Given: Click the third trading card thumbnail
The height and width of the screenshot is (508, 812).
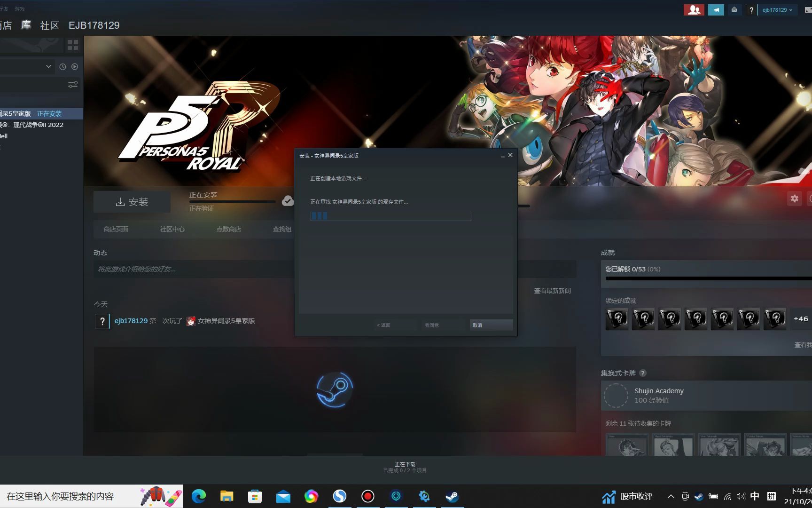Looking at the screenshot, I should (x=719, y=444).
